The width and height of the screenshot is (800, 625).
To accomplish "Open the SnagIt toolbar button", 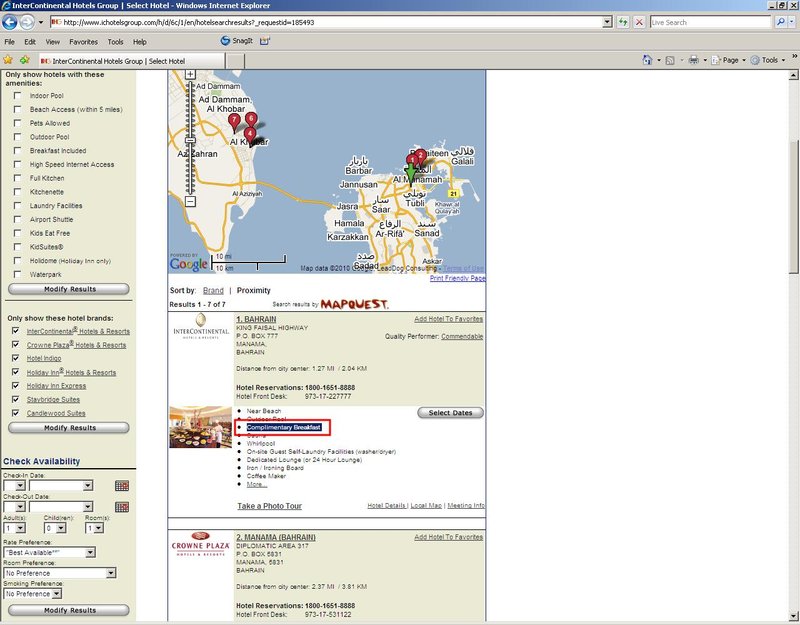I will tap(236, 41).
